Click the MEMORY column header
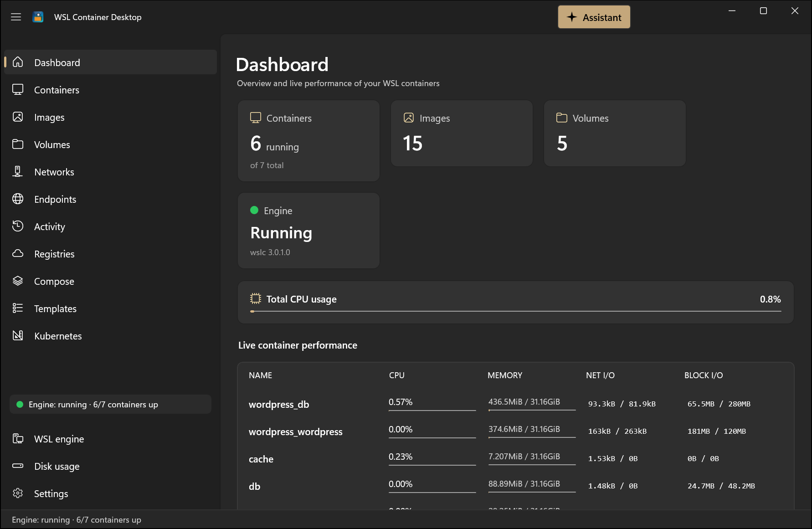The width and height of the screenshot is (812, 529). coord(505,375)
